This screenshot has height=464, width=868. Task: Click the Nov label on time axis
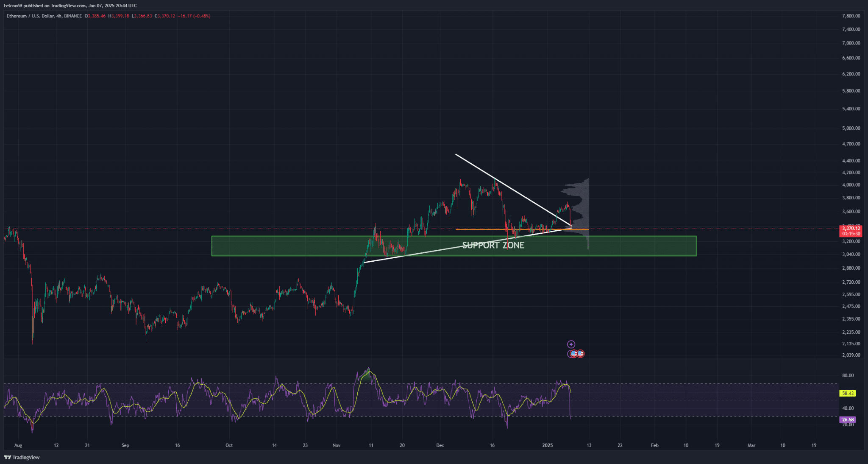[337, 445]
